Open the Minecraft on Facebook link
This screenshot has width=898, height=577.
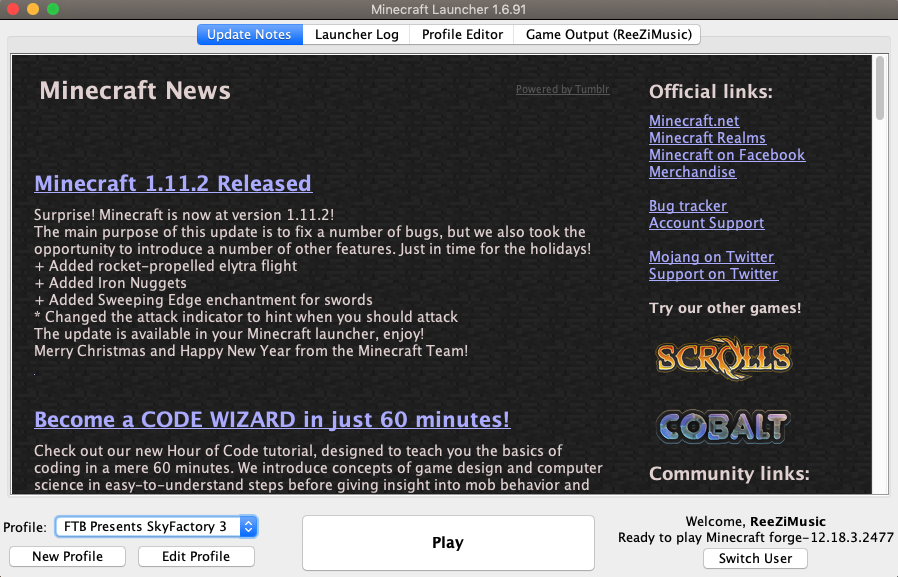(x=727, y=155)
